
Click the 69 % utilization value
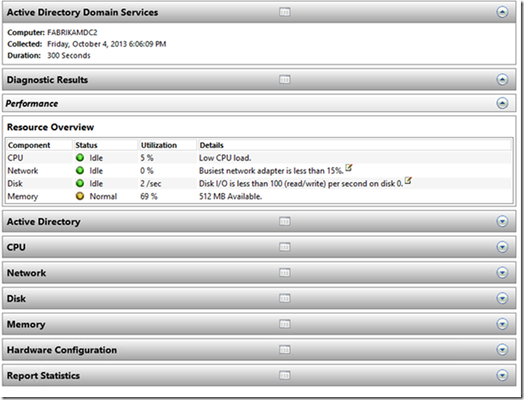click(x=149, y=196)
